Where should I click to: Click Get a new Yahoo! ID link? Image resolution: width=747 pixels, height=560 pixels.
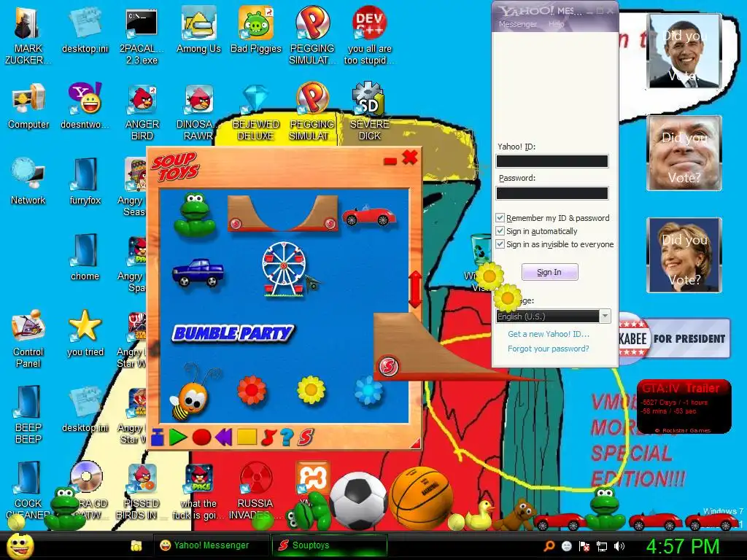[549, 334]
